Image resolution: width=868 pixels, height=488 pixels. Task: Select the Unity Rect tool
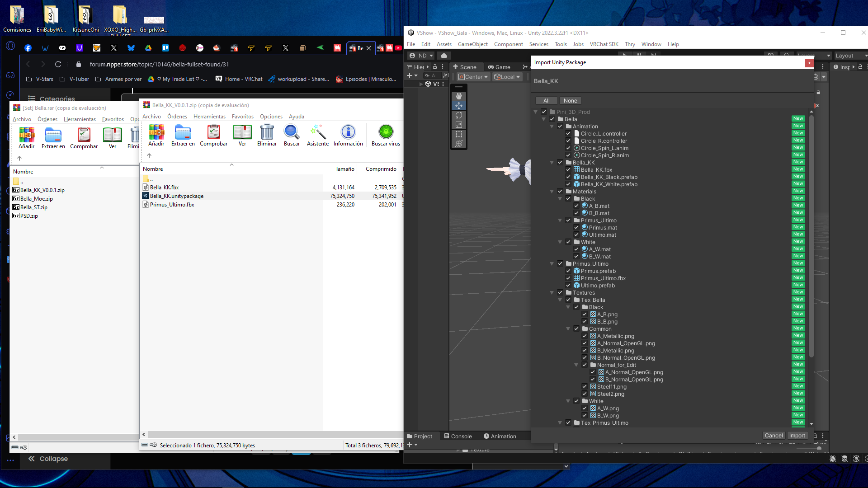tap(459, 134)
